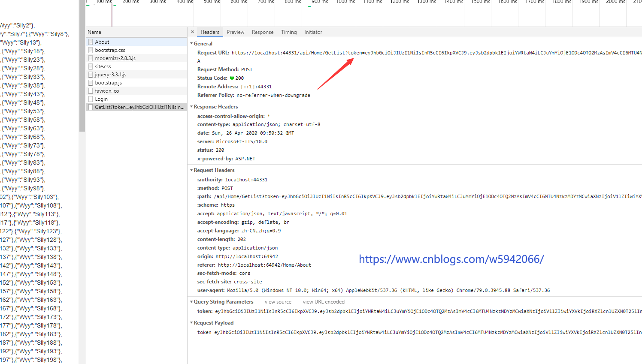The image size is (642, 364).
Task: Switch to the Preview tab
Action: click(235, 32)
